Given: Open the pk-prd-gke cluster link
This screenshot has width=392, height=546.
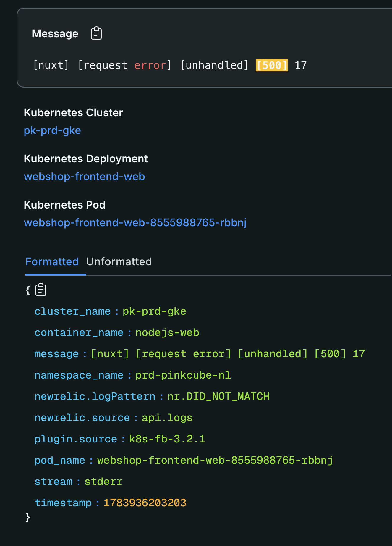Looking at the screenshot, I should click(x=52, y=130).
